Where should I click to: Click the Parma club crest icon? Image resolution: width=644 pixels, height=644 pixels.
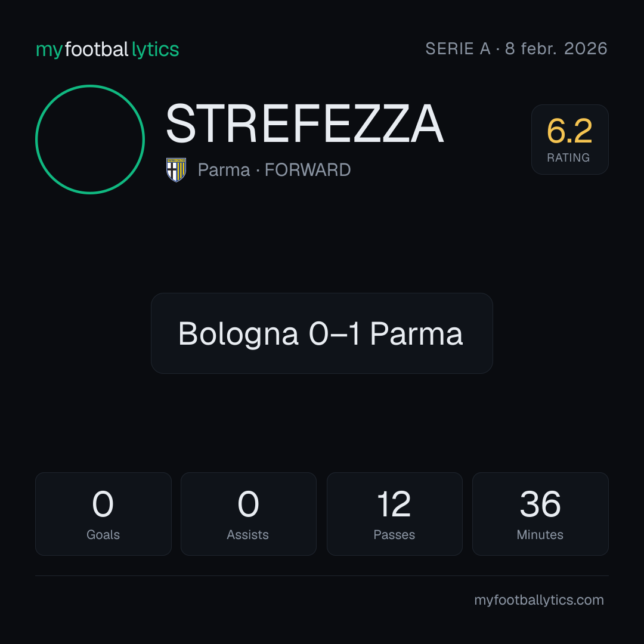pyautogui.click(x=176, y=169)
